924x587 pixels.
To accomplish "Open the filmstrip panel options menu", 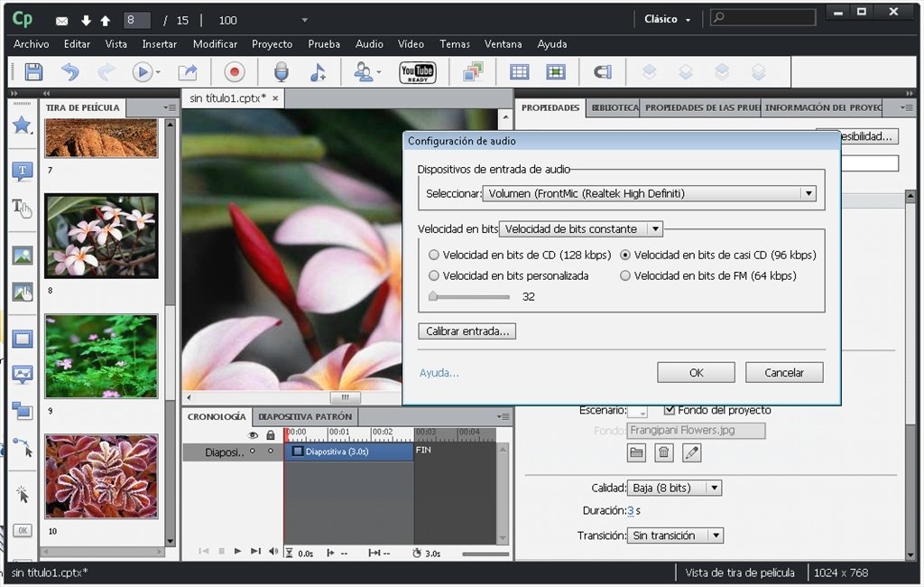I will (x=170, y=108).
